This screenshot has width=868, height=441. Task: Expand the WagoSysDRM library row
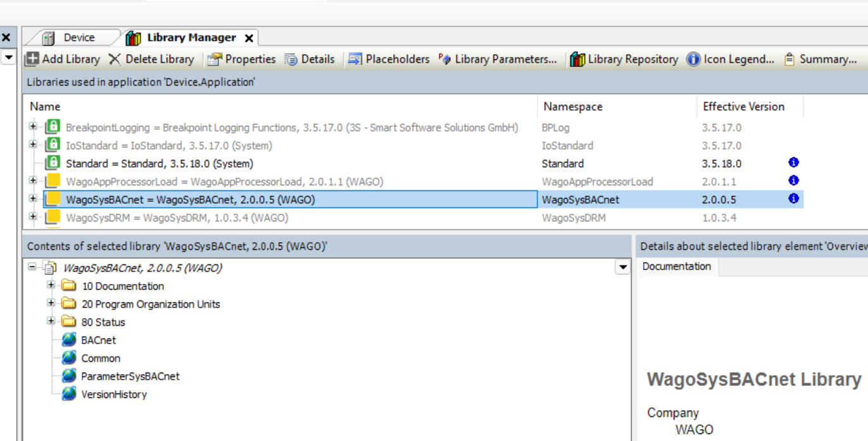(33, 217)
